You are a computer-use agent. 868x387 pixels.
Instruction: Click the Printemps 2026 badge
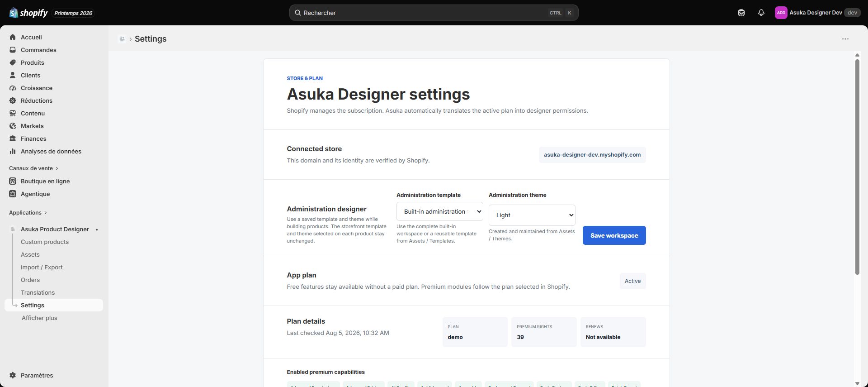pos(73,13)
